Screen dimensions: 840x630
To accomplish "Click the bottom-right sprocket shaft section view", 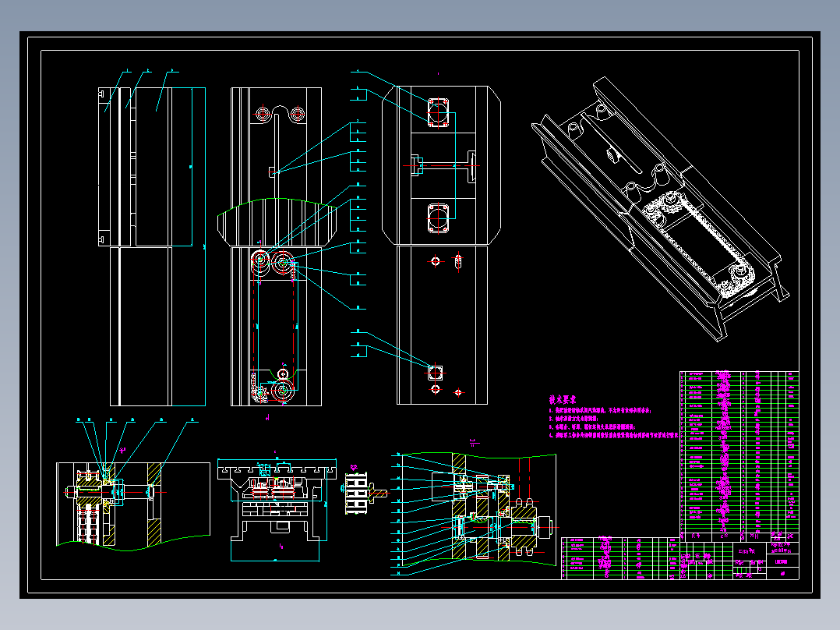I will point(474,514).
